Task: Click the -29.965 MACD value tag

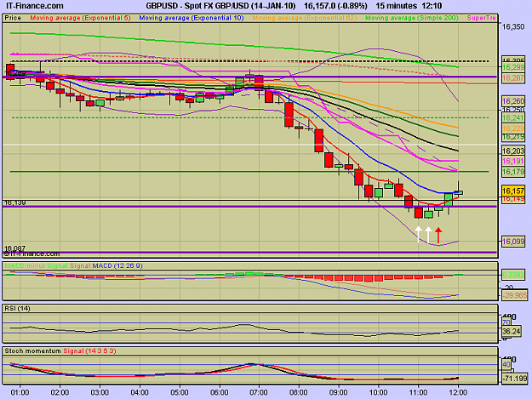Action: tap(514, 295)
